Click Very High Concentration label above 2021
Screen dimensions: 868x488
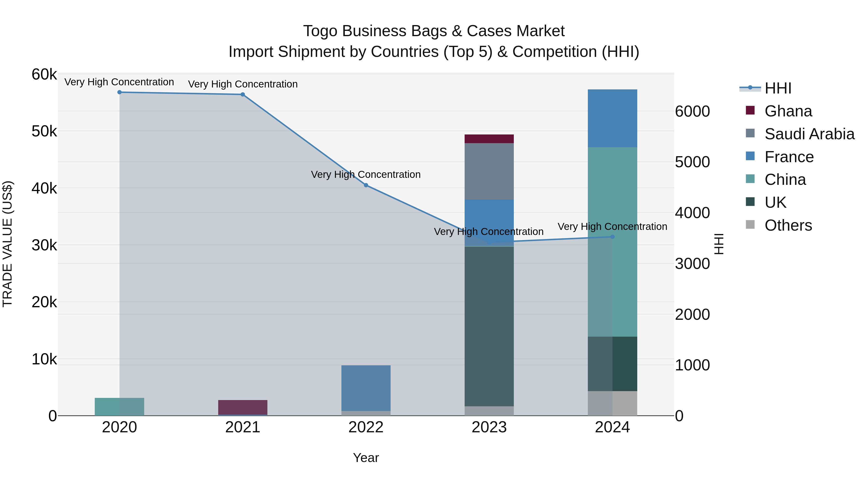(243, 84)
